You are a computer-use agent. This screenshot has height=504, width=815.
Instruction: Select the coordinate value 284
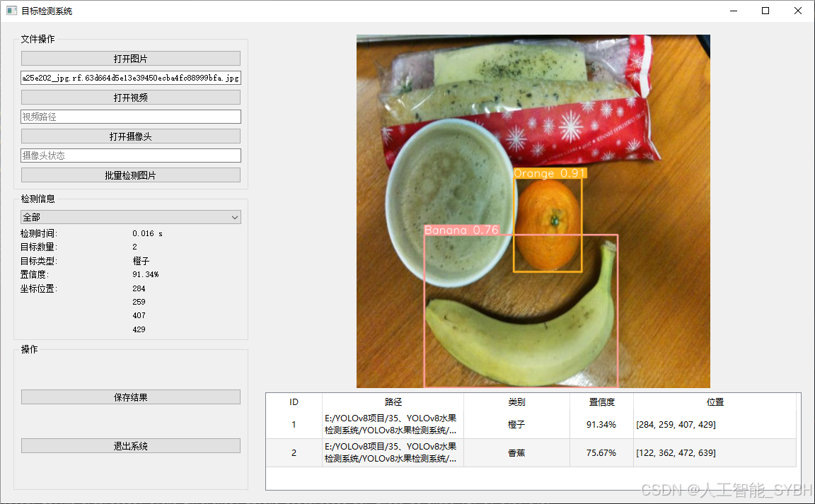pyautogui.click(x=139, y=288)
